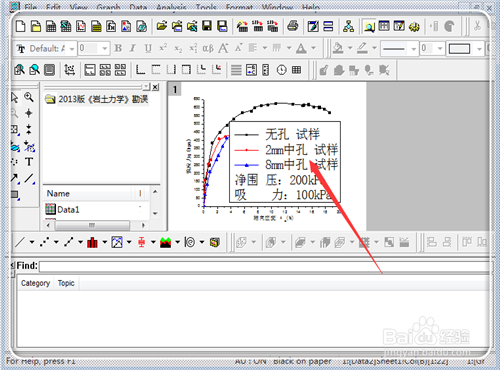Expand the Area plot type dropdown arrow

pos(178,242)
